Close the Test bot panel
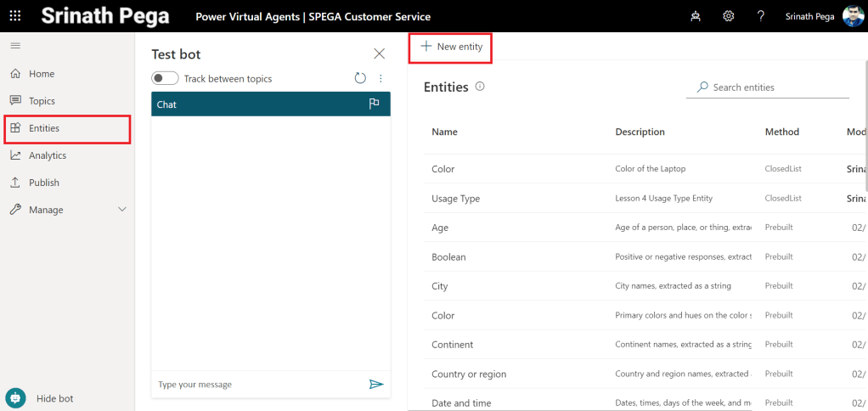868x411 pixels. (379, 53)
